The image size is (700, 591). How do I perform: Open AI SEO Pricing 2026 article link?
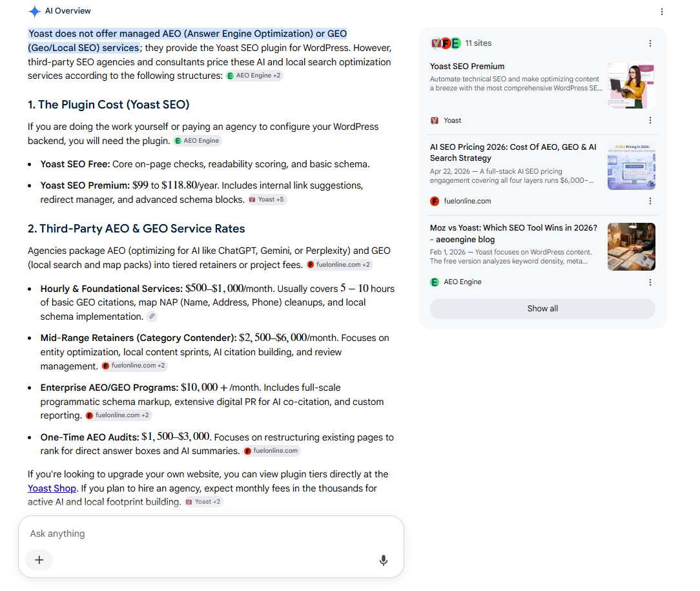pos(513,152)
